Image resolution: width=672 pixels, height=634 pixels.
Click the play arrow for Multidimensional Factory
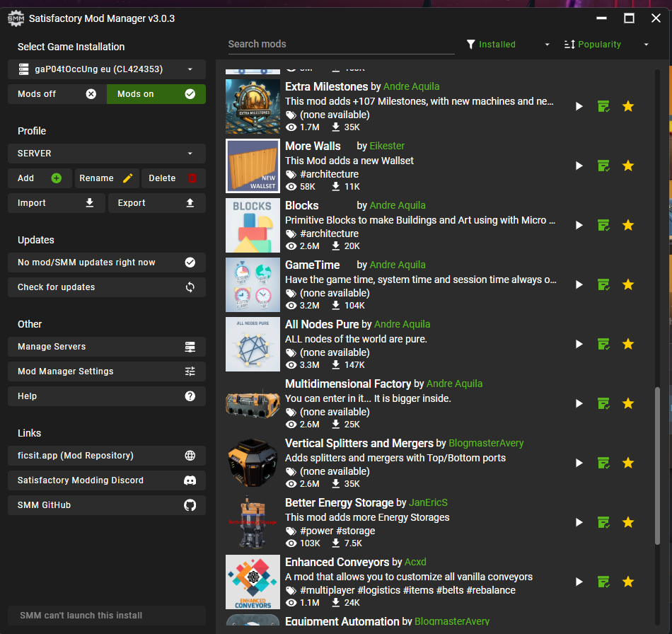pyautogui.click(x=579, y=403)
